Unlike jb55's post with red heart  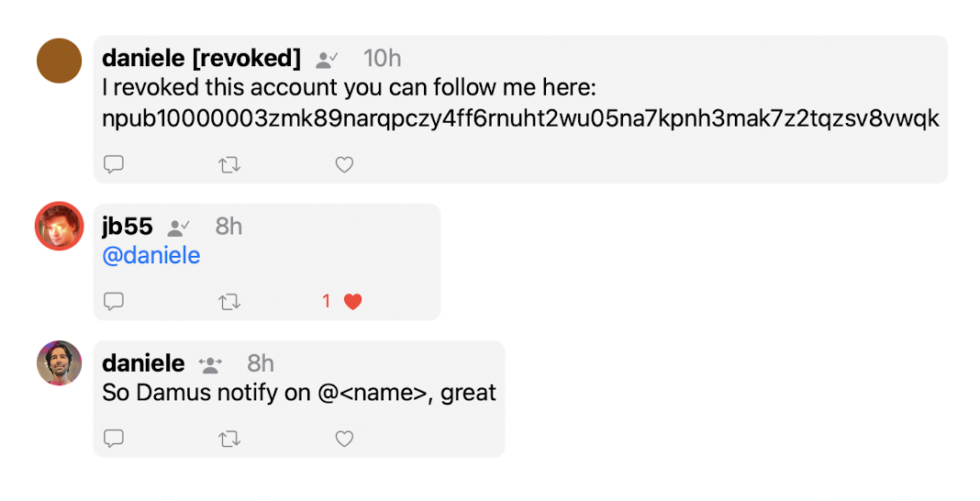tap(352, 301)
